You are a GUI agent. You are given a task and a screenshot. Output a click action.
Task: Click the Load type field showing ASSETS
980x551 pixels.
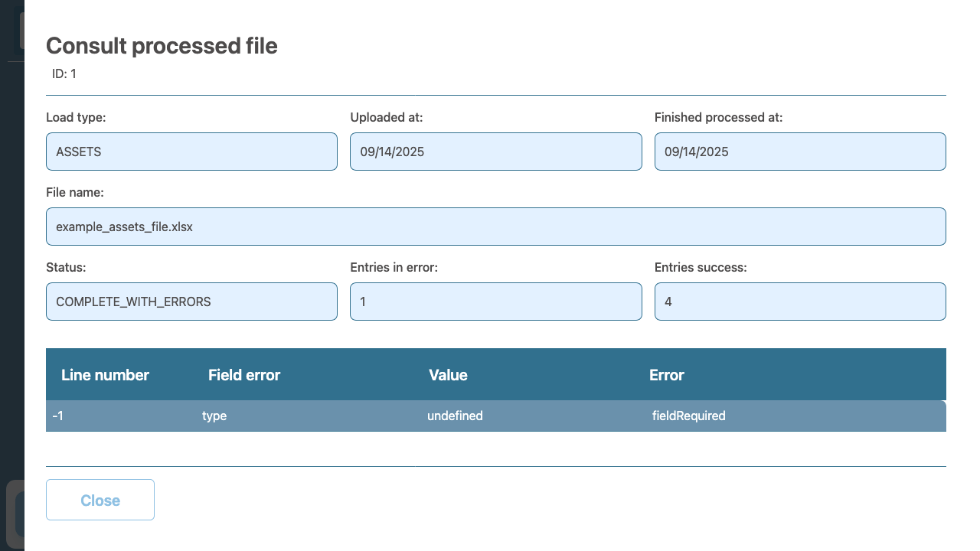(x=191, y=152)
